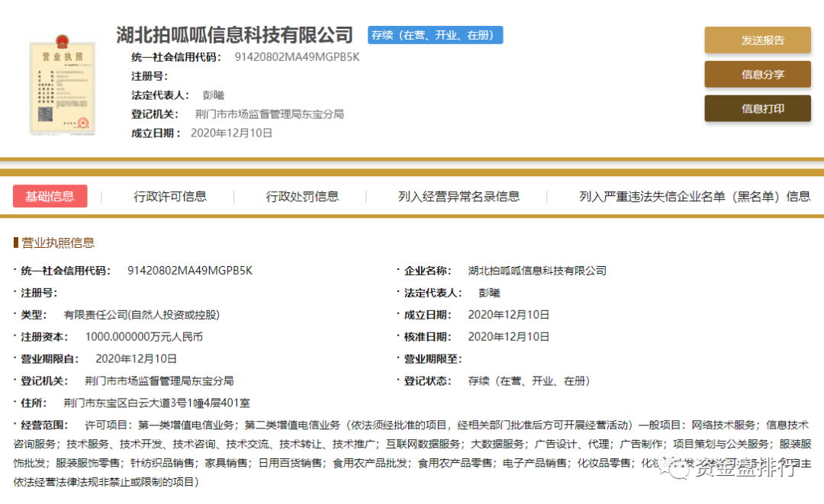Click 法定代表人 value in license section
The height and width of the screenshot is (504, 824).
click(489, 293)
